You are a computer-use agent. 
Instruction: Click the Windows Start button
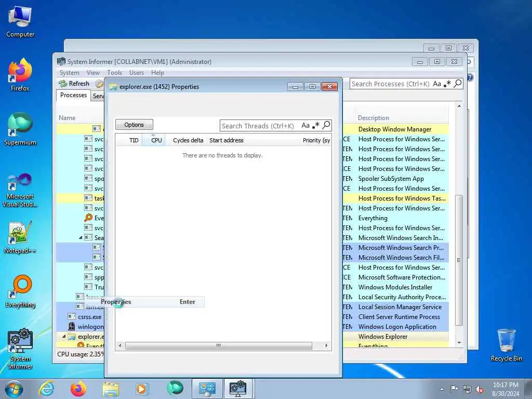click(x=14, y=389)
